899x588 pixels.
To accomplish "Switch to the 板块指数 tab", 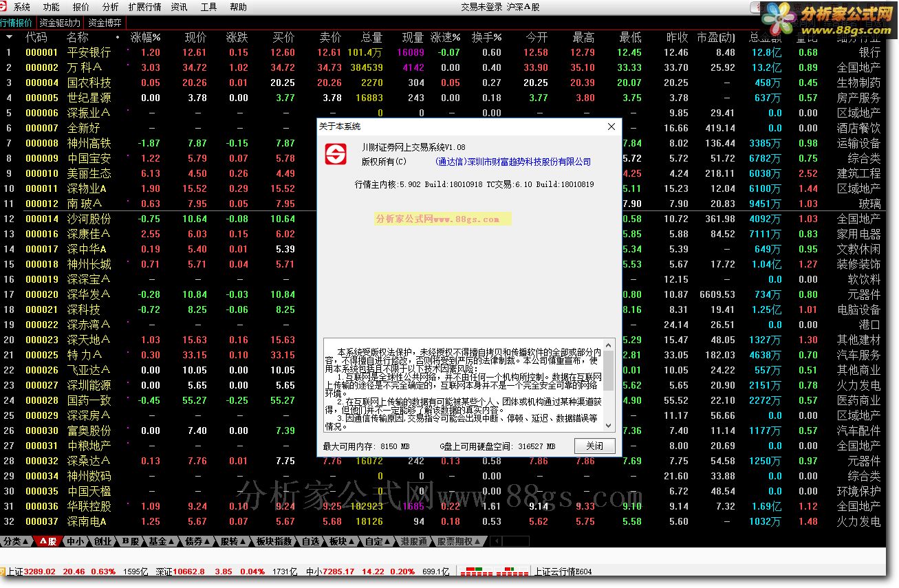I will coord(274,541).
